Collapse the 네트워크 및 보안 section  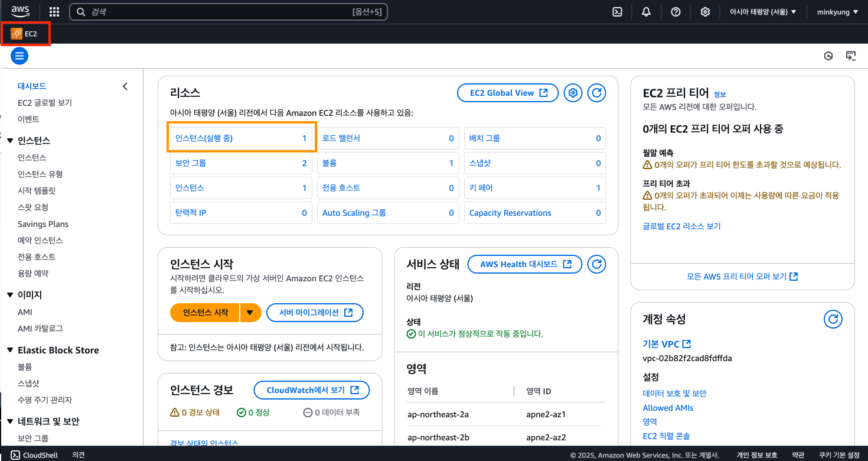[x=10, y=421]
